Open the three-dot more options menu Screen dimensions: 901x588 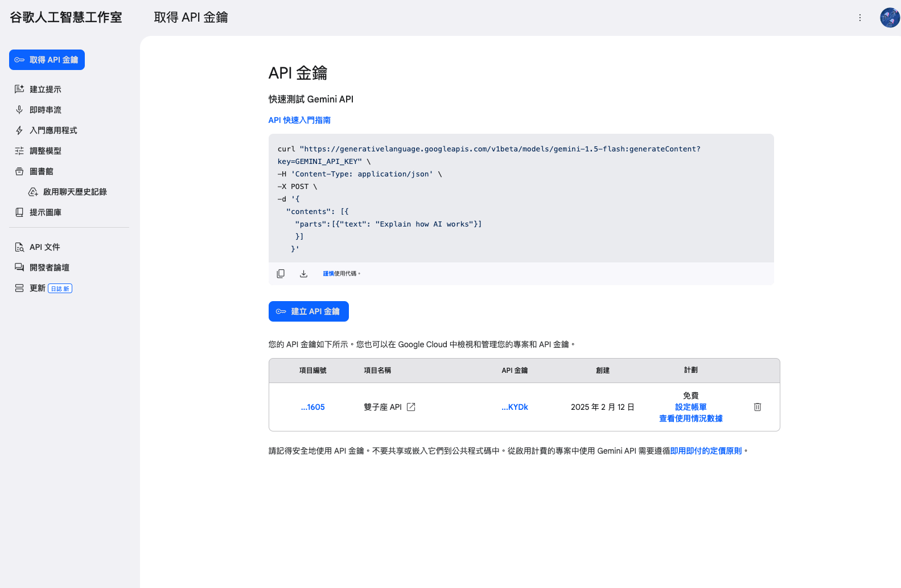click(860, 18)
